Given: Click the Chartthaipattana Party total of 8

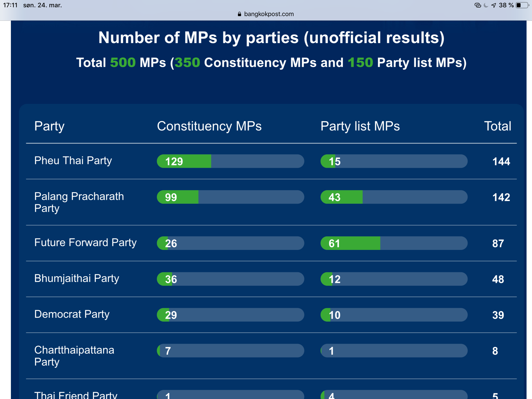Looking at the screenshot, I should (495, 351).
